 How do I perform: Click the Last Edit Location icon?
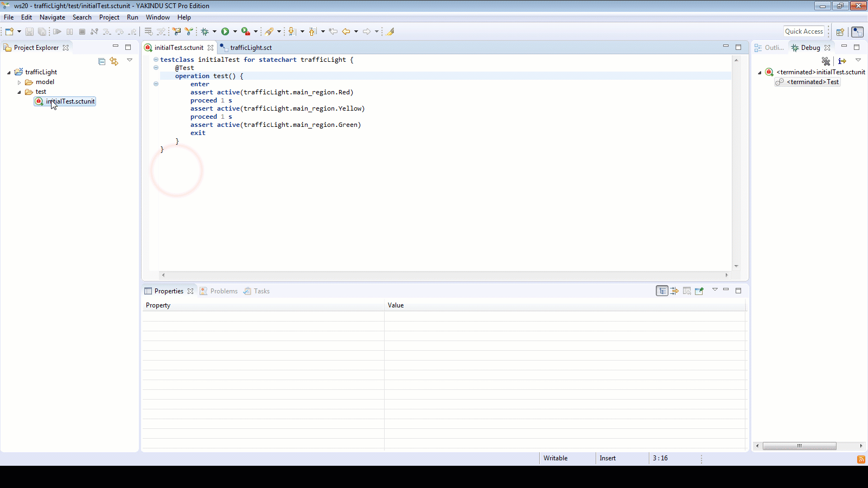[333, 31]
